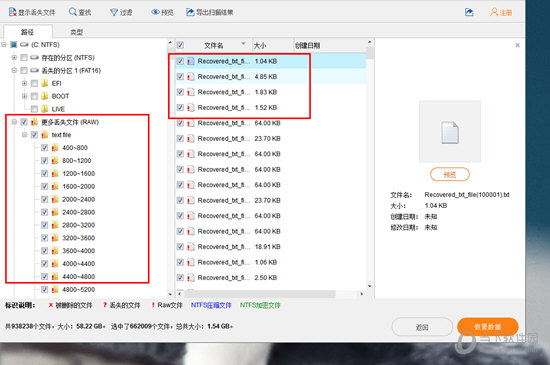Uncheck the 1.83 KB file checkbox

180,92
